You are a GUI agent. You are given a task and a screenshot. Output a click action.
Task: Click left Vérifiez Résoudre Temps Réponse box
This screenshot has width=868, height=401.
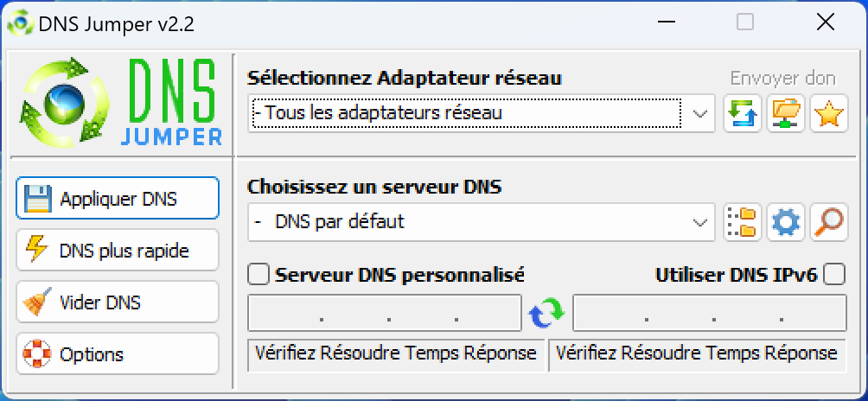click(396, 354)
